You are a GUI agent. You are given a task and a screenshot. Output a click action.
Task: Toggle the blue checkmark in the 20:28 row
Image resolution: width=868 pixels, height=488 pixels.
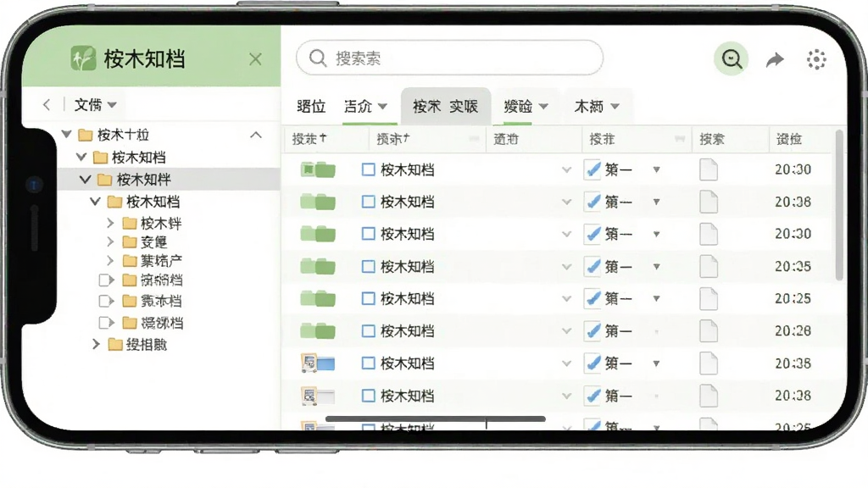[x=593, y=331]
